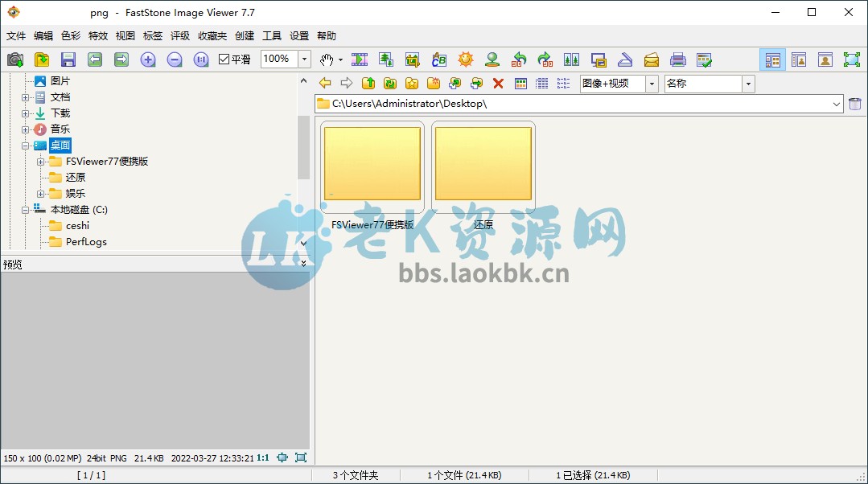This screenshot has width=868, height=484.
Task: Open the 名称 sort order dropdown
Action: [x=748, y=84]
